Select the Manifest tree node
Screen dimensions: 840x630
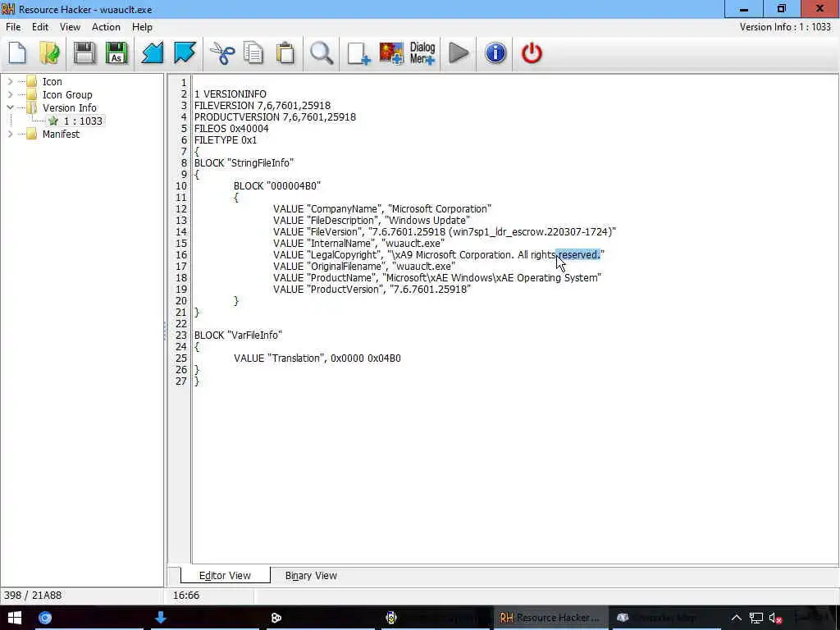[61, 134]
